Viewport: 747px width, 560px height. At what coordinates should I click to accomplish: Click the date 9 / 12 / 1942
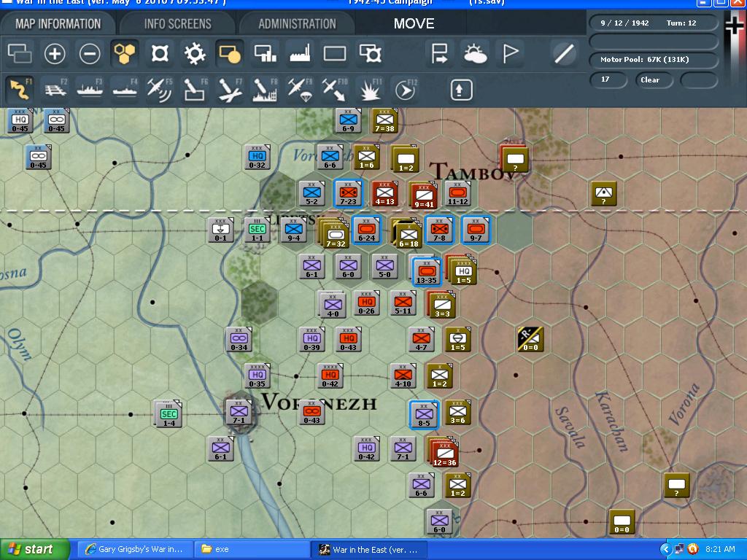point(624,23)
